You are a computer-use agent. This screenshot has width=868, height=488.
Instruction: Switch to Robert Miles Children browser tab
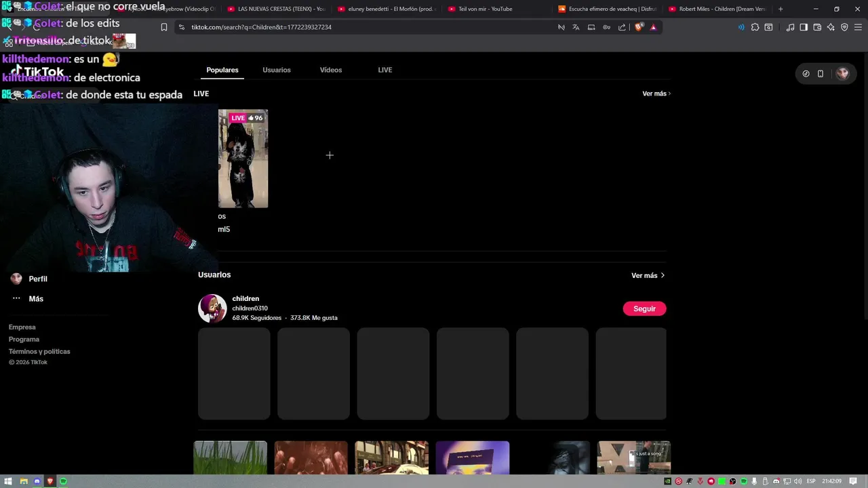(717, 9)
